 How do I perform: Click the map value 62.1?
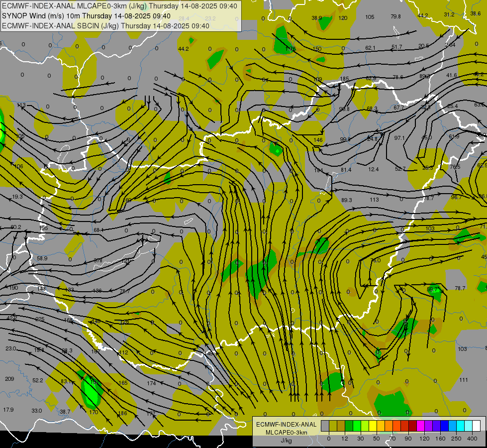pyautogui.click(x=370, y=48)
